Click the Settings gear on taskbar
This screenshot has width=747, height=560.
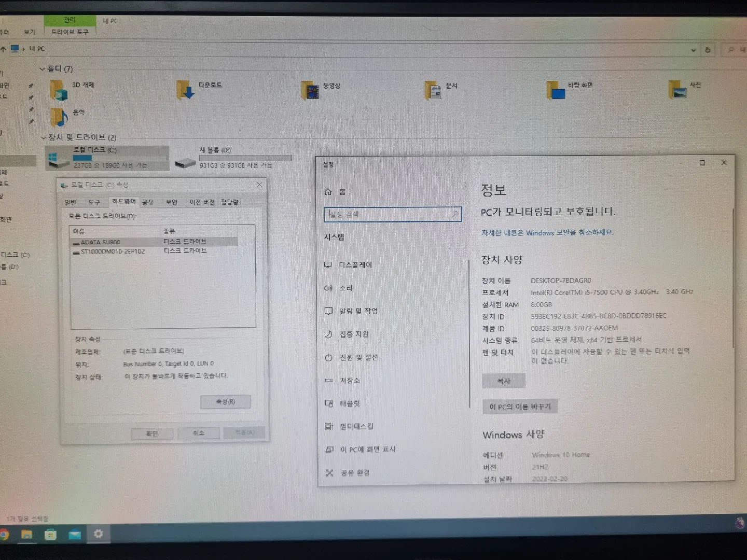pyautogui.click(x=98, y=534)
